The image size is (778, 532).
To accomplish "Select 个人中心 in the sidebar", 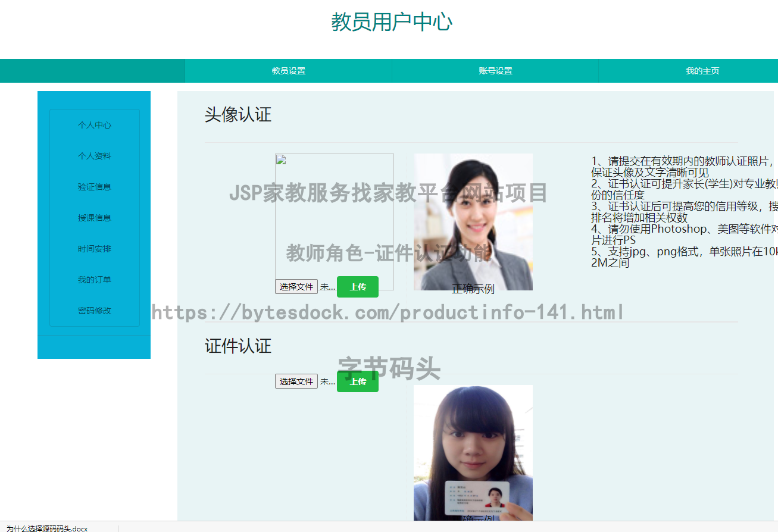I will (x=95, y=125).
